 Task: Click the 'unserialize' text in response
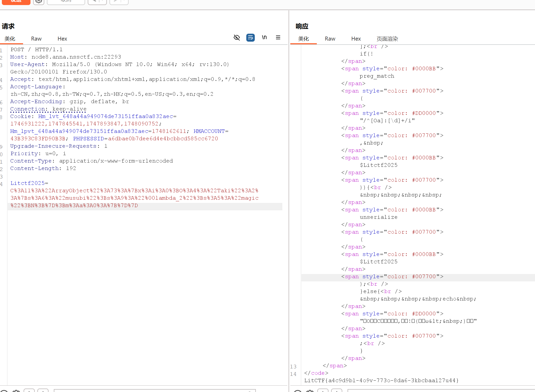(379, 217)
